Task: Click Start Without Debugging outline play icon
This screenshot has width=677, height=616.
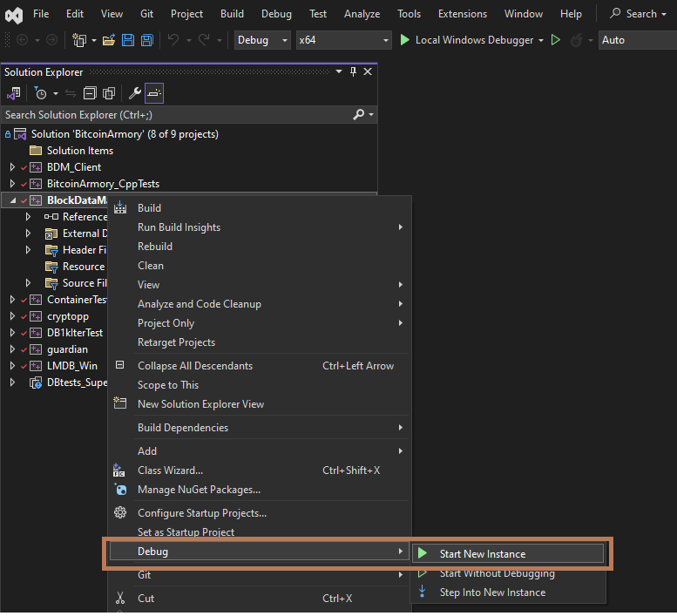Action: pos(556,40)
